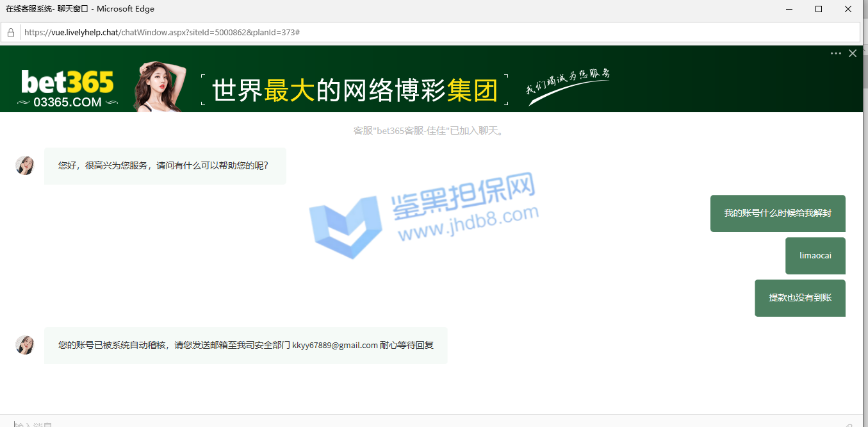This screenshot has width=868, height=427.
Task: Select the sent message "提款也没有到账"
Action: (799, 297)
